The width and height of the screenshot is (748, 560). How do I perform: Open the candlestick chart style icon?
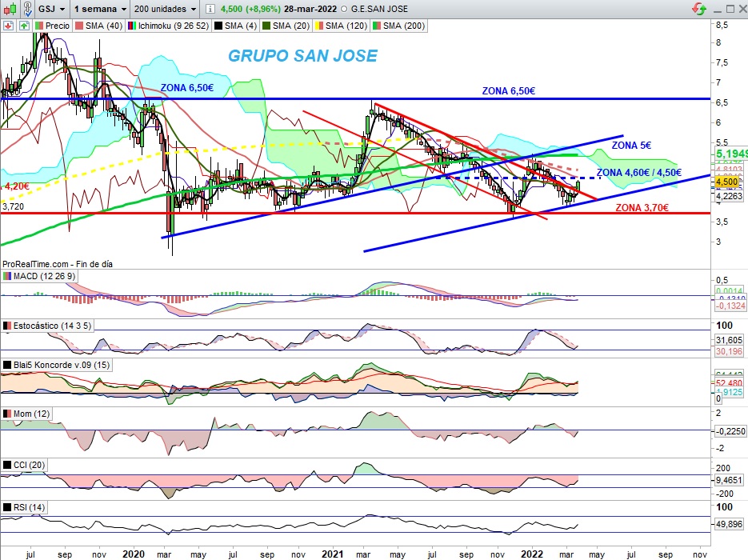10,9
